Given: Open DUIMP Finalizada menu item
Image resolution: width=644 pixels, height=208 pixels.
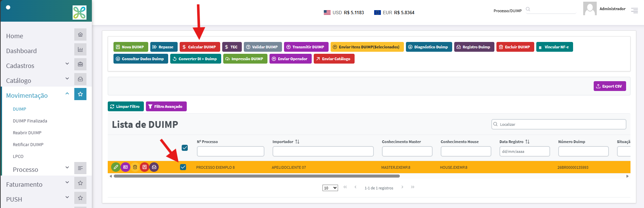Looking at the screenshot, I should click(x=30, y=121).
